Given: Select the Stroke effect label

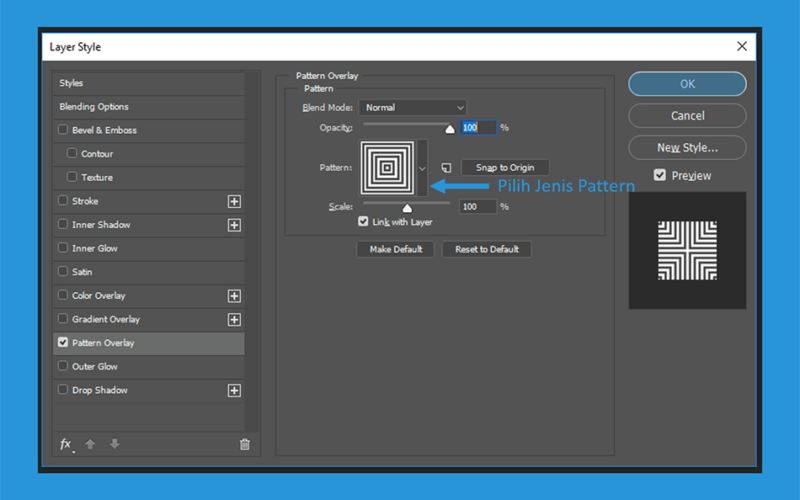Looking at the screenshot, I should point(85,201).
